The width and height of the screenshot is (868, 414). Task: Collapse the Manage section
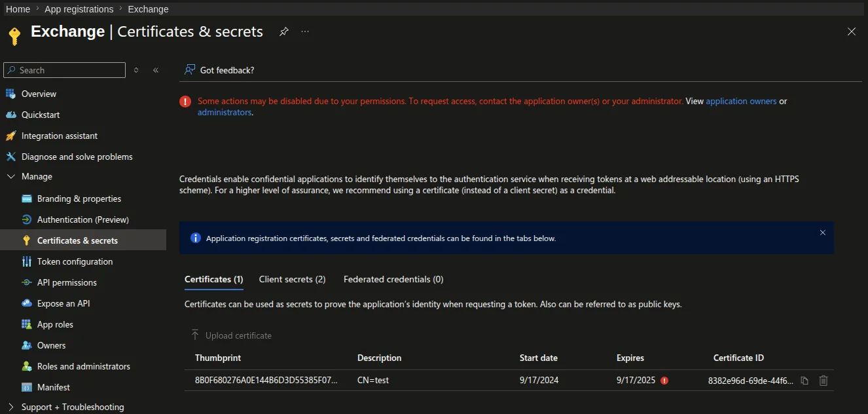(10, 176)
